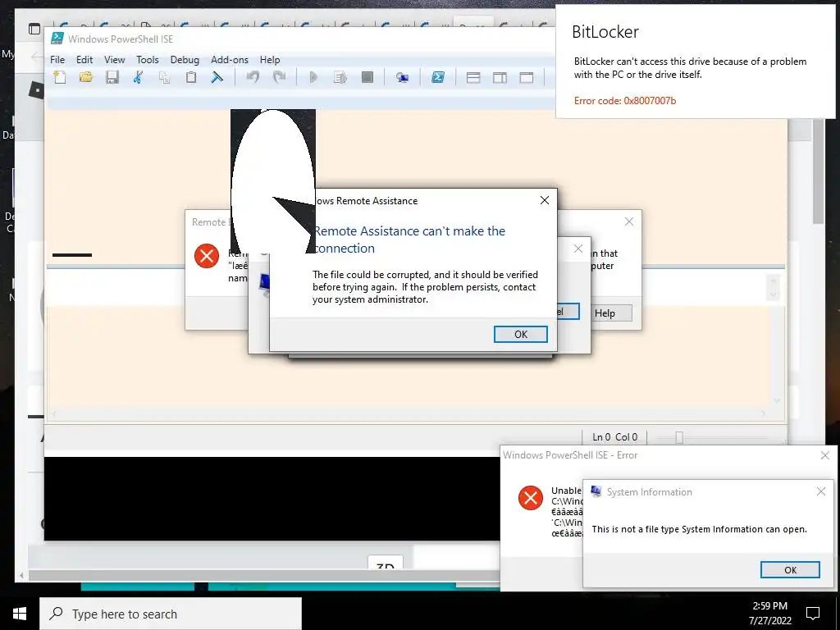Open the Debug menu
The height and width of the screenshot is (630, 840).
(x=185, y=59)
